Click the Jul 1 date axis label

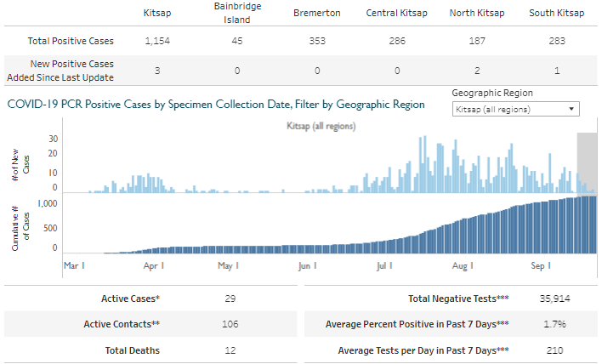383,266
